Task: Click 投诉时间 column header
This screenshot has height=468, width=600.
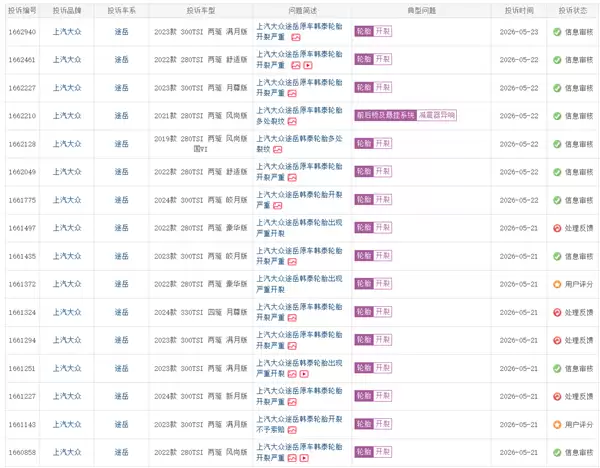Action: [x=519, y=11]
